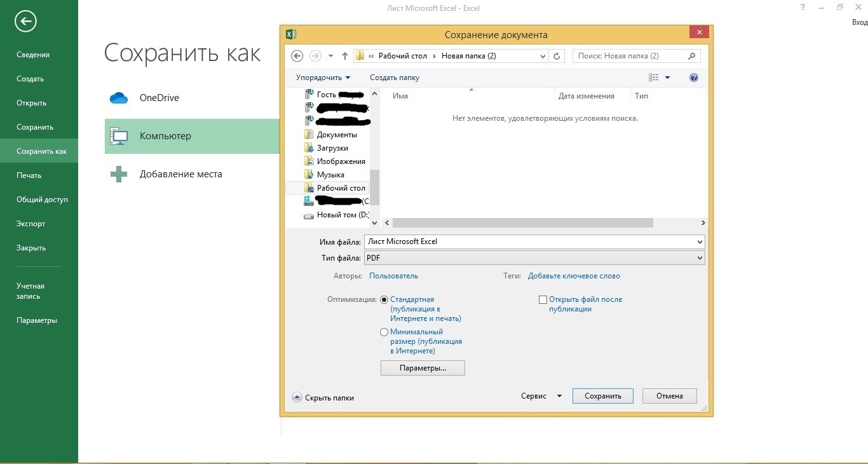Open the Упорядочить dropdown menu
Image resolution: width=868 pixels, height=464 pixels.
(323, 78)
